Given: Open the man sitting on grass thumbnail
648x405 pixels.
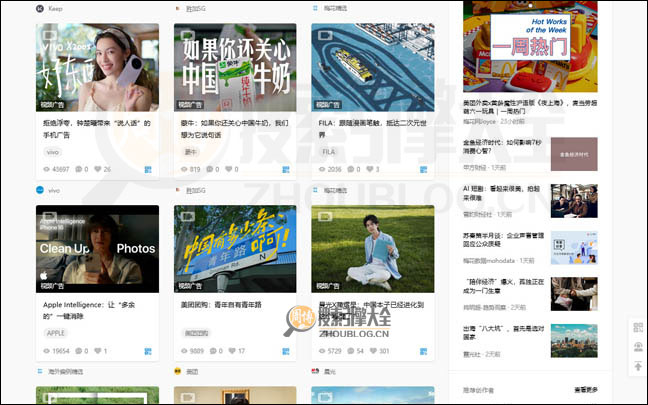Looking at the screenshot, I should 373,249.
